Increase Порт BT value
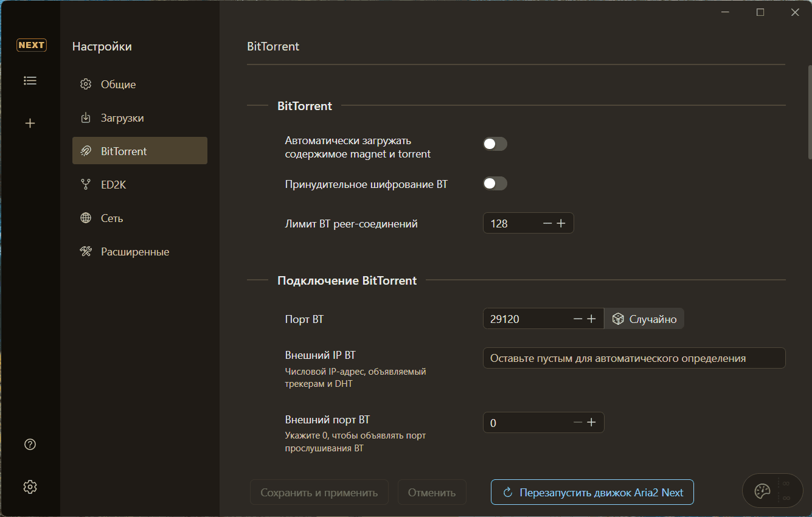 tap(591, 319)
